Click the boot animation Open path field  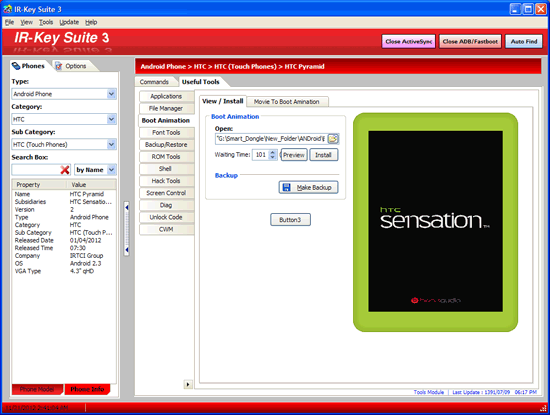(x=271, y=139)
